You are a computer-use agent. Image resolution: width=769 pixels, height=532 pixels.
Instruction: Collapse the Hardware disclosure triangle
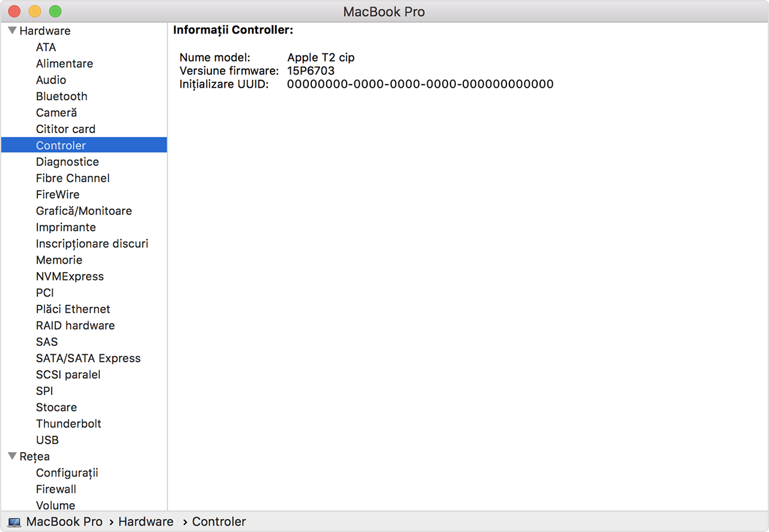pos(12,31)
